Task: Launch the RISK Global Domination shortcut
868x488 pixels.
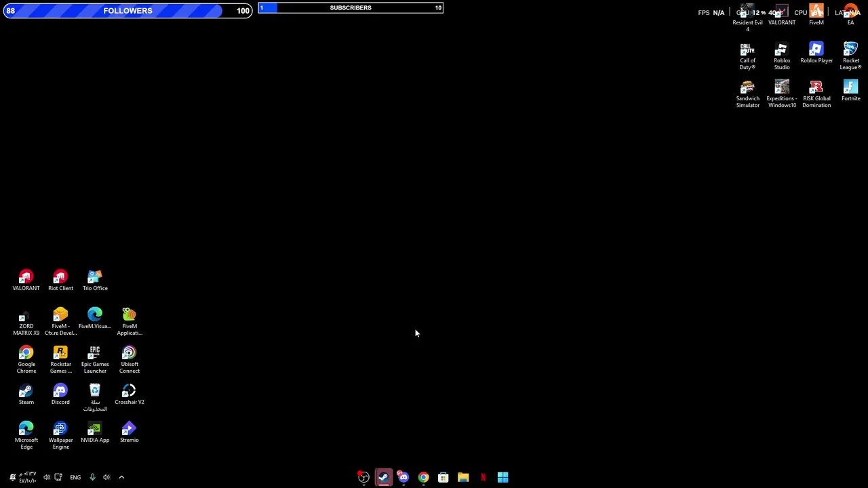Action: pyautogui.click(x=816, y=94)
